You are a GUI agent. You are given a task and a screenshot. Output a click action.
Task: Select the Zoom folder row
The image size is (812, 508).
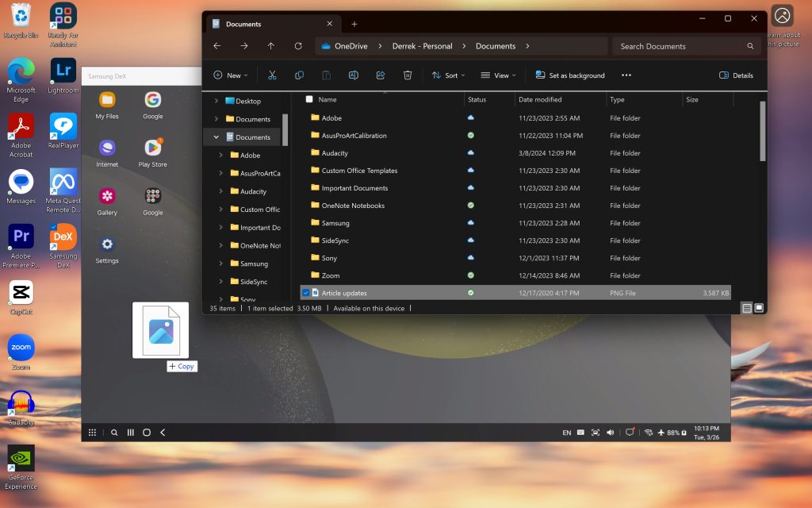tap(515, 275)
